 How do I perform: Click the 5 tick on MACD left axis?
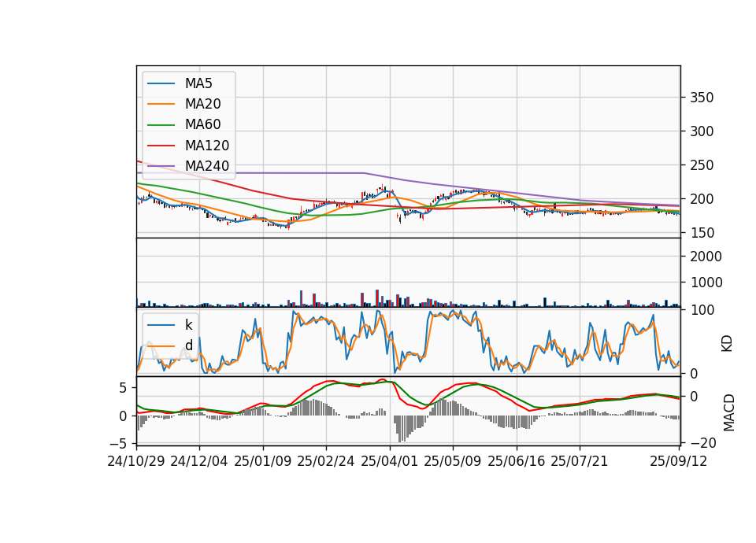123,388
